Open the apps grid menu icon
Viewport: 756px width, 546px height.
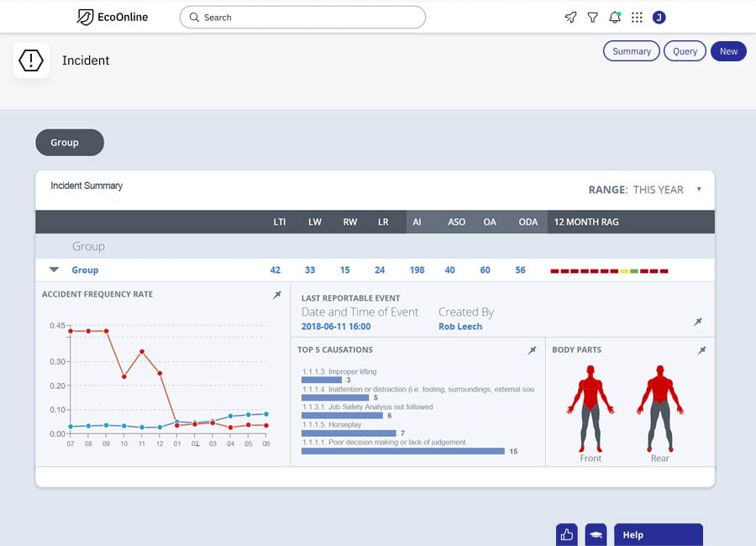pyautogui.click(x=637, y=18)
